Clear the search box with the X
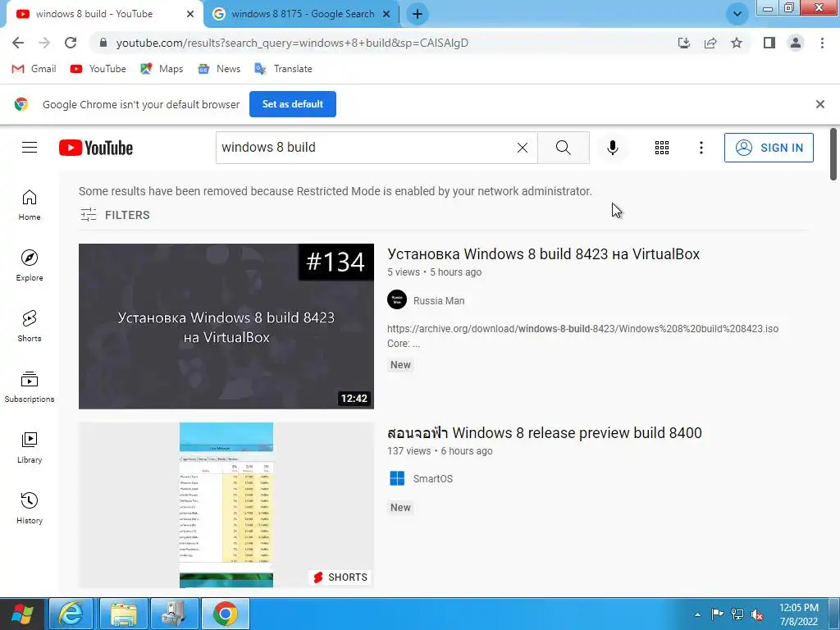The height and width of the screenshot is (630, 840). point(523,148)
